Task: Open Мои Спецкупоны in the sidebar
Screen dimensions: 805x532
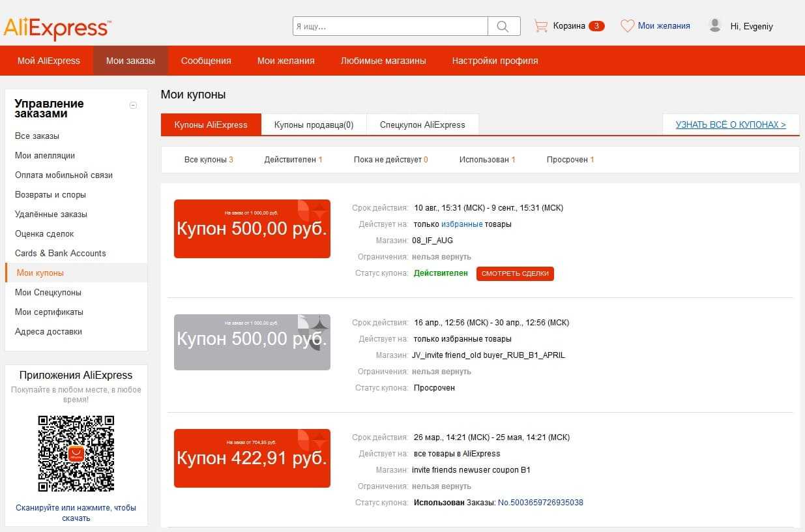Action: point(48,293)
